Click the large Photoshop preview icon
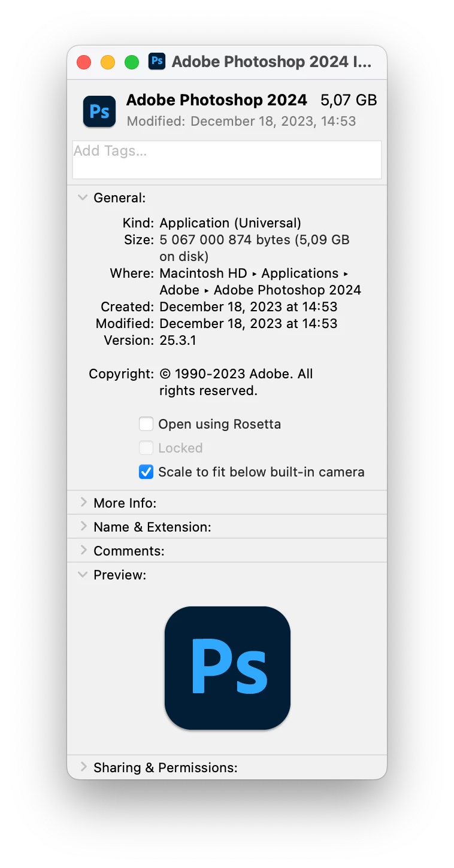454x868 pixels. click(228, 667)
